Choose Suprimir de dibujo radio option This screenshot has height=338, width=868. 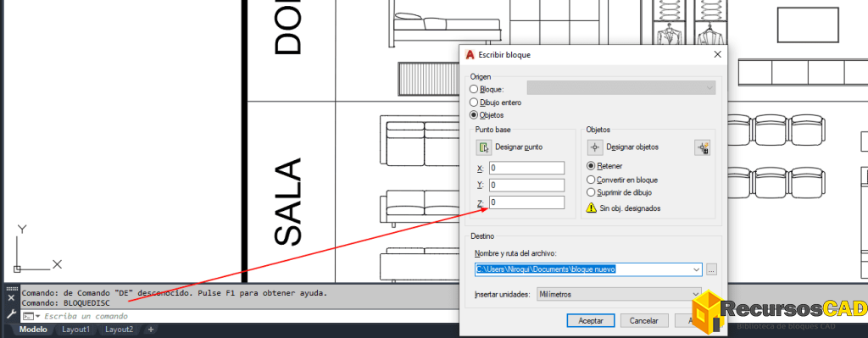coord(591,192)
